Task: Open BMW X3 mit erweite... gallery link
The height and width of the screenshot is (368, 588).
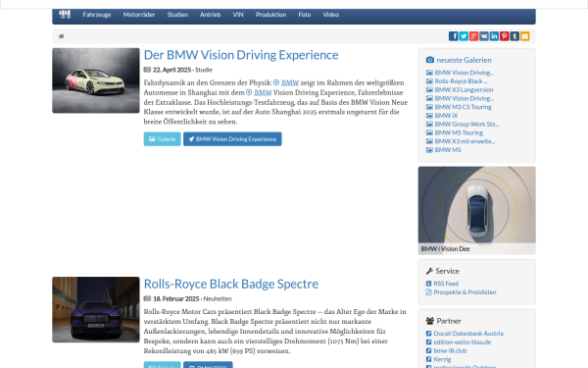Action: 465,141
